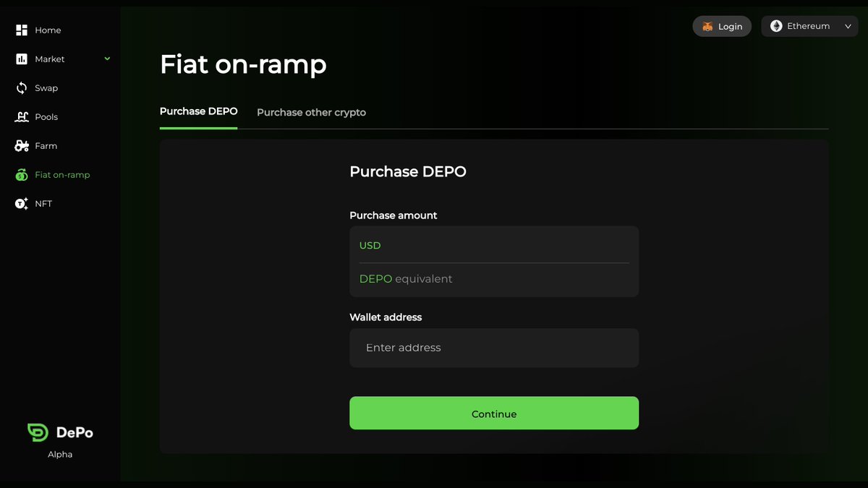Click the USD amount input field
The image size is (868, 488).
[x=494, y=245]
